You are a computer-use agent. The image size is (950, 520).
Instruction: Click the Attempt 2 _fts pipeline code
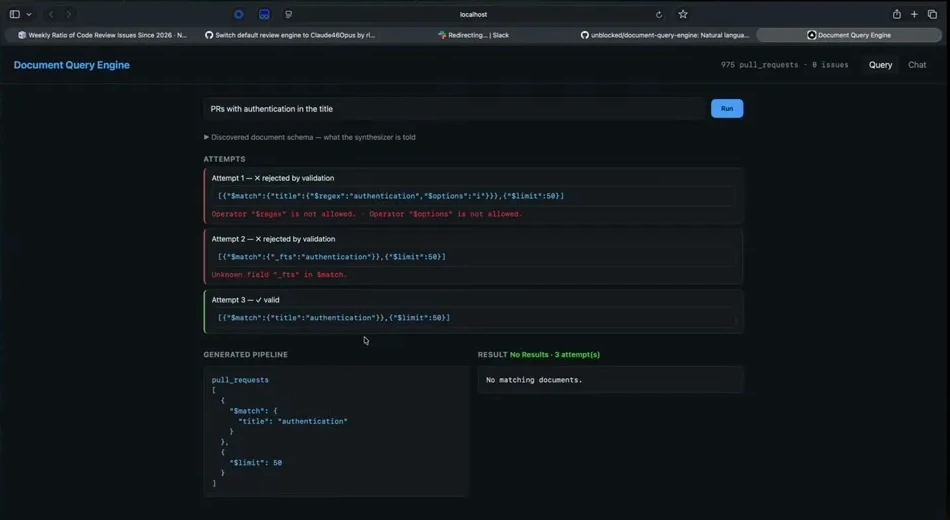(331, 257)
